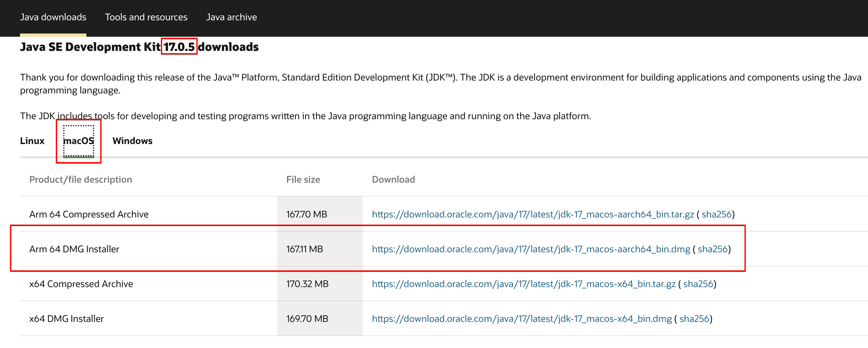Open Tools and resources nav tab
The image size is (868, 348).
click(x=146, y=17)
